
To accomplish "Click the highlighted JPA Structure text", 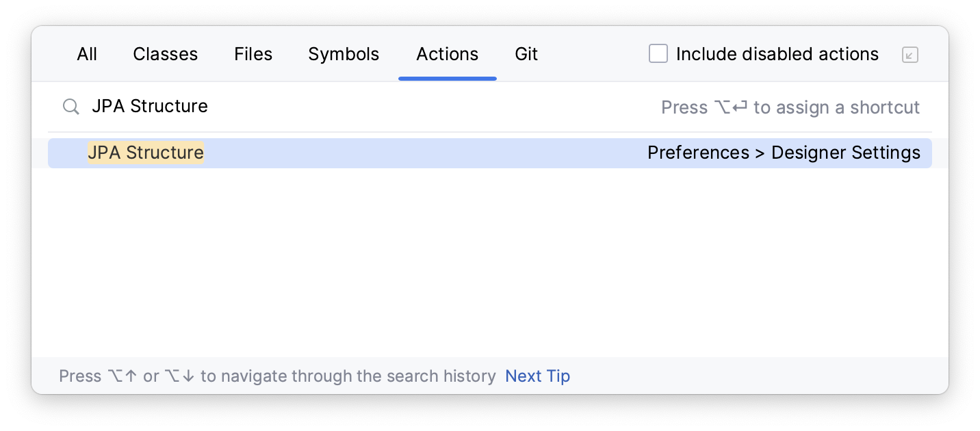I will 145,153.
